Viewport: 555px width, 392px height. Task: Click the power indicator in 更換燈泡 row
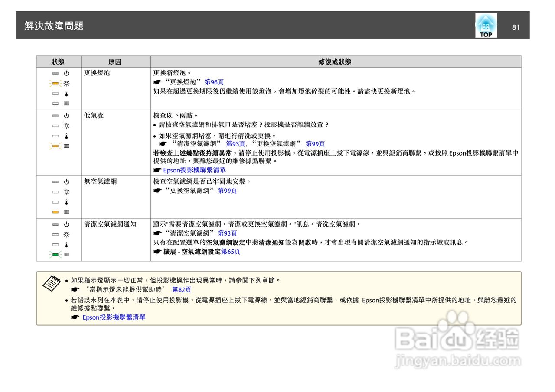(55, 73)
